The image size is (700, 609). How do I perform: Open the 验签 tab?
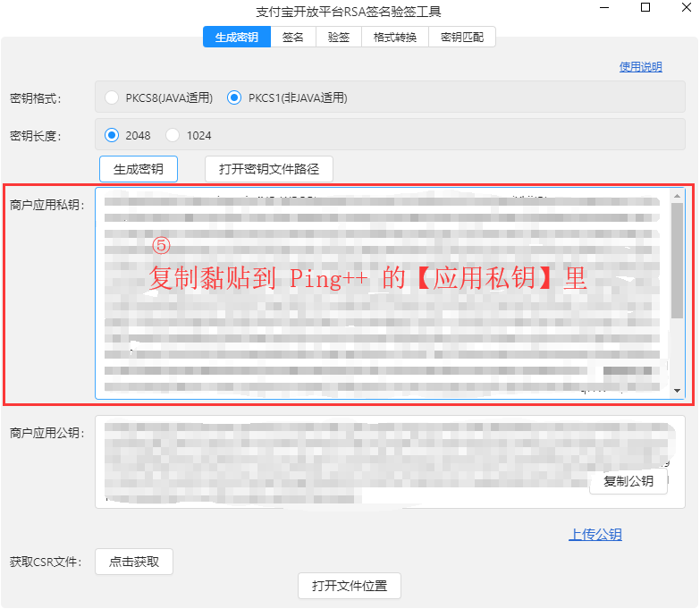tap(339, 37)
